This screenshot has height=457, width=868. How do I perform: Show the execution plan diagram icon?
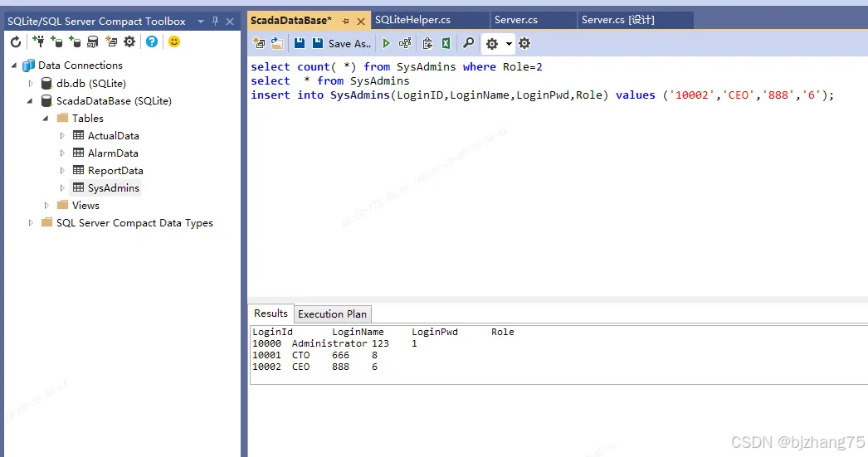point(405,43)
